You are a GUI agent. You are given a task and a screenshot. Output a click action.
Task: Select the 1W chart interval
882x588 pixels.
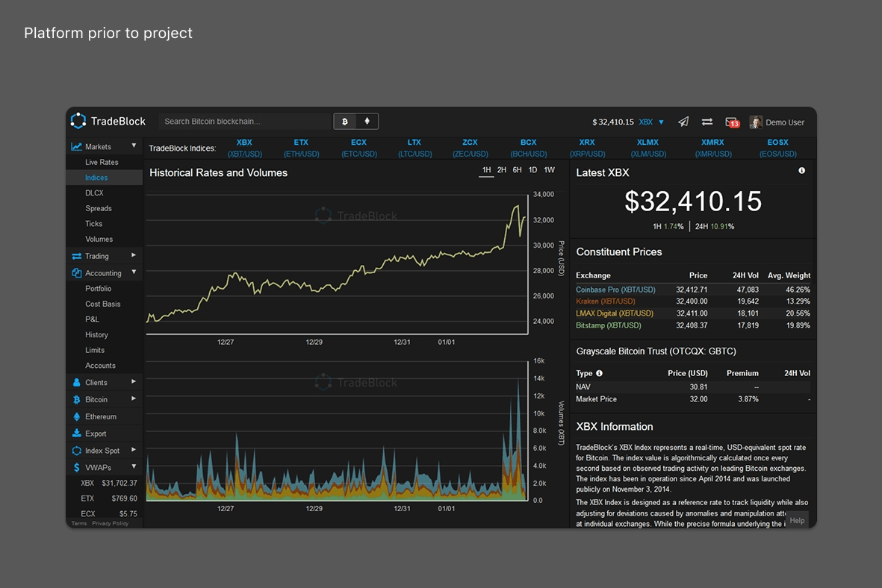point(550,170)
